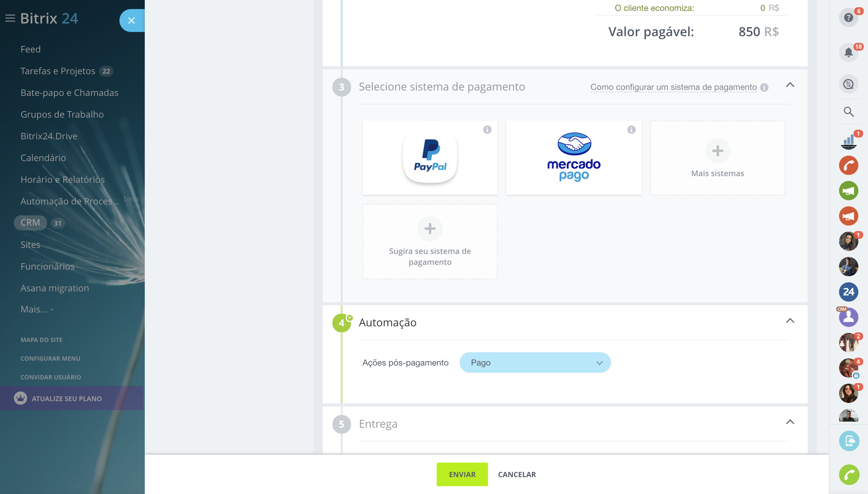868x494 pixels.
Task: Go to Tarefas e Projetos
Action: (x=58, y=71)
